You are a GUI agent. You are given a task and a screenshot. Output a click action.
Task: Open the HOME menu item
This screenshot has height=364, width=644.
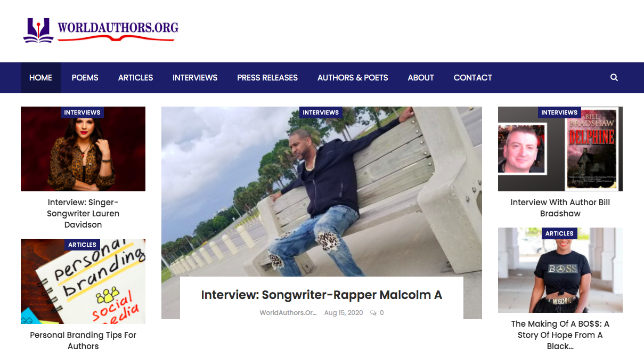[40, 78]
